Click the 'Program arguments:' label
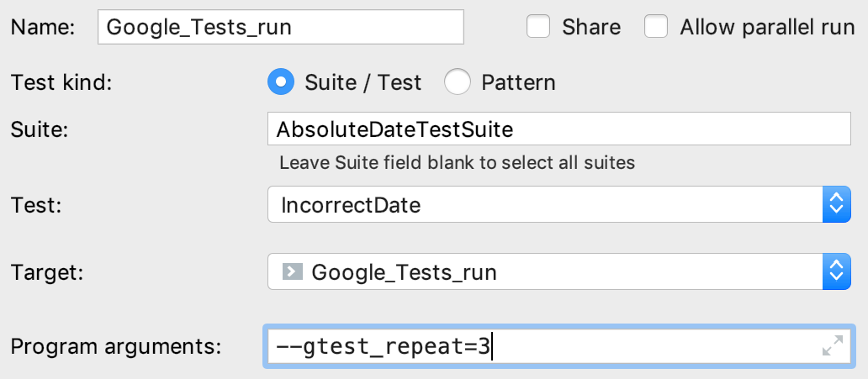 pos(115,346)
